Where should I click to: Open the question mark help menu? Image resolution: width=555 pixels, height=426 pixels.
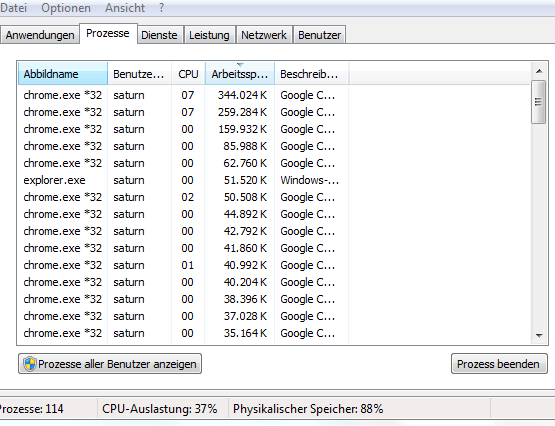pos(161,7)
